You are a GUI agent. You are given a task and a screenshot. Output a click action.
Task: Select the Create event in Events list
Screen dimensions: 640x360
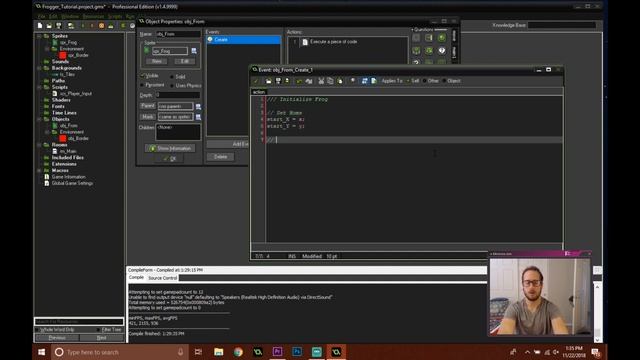point(244,40)
